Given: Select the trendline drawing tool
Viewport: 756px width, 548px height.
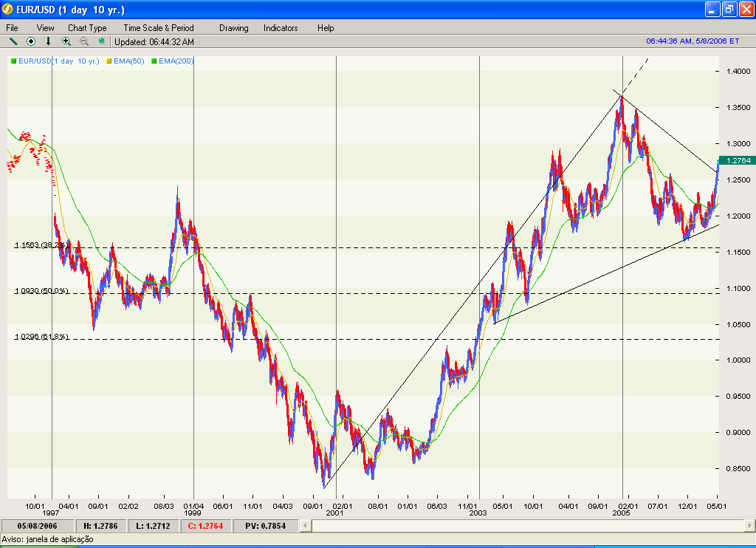Looking at the screenshot, I should coord(13,41).
